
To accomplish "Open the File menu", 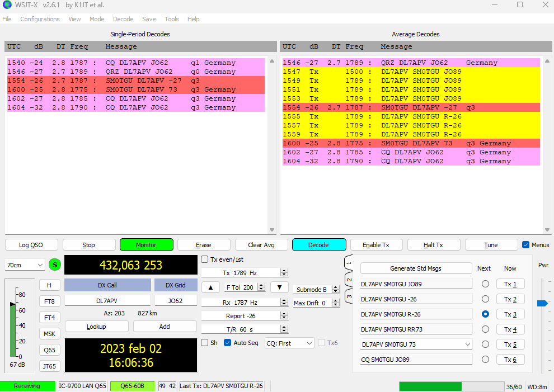I will tap(7, 19).
